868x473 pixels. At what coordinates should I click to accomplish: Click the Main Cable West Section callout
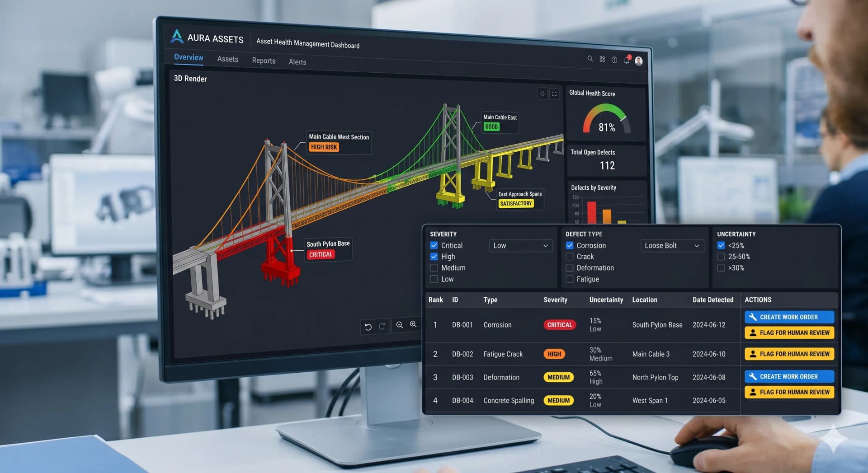[339, 142]
